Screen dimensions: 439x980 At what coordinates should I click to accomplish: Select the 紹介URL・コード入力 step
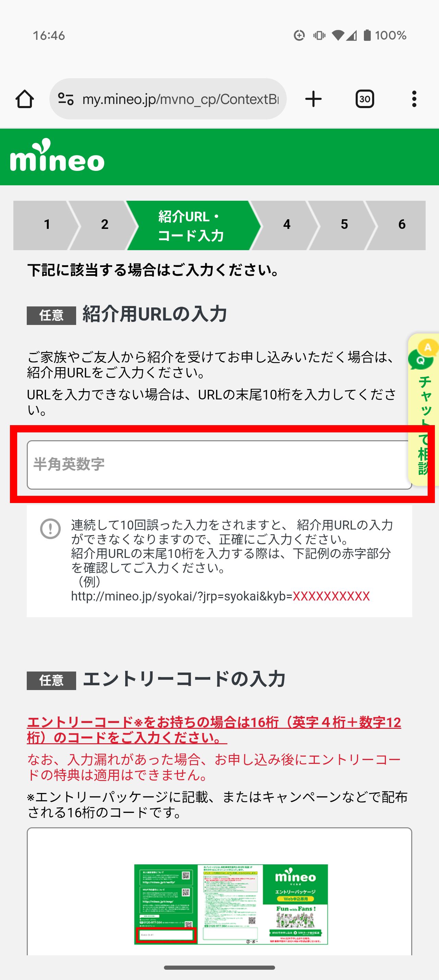pyautogui.click(x=191, y=225)
